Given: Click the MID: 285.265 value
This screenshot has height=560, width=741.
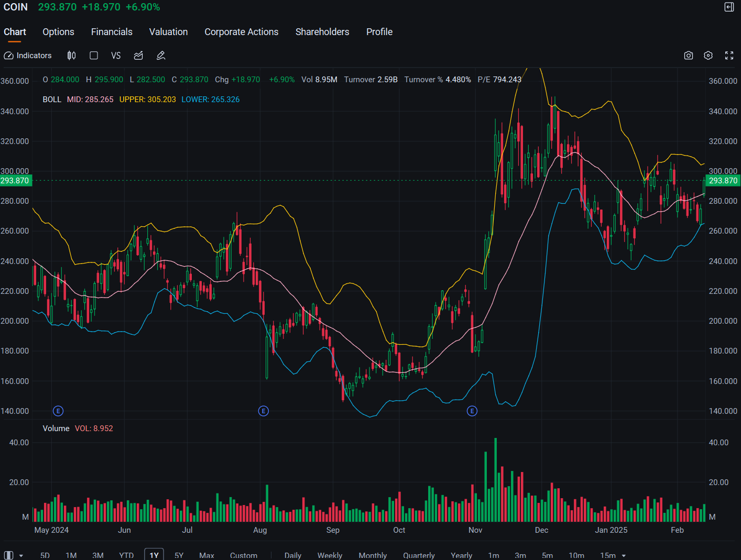Looking at the screenshot, I should click(x=90, y=100).
